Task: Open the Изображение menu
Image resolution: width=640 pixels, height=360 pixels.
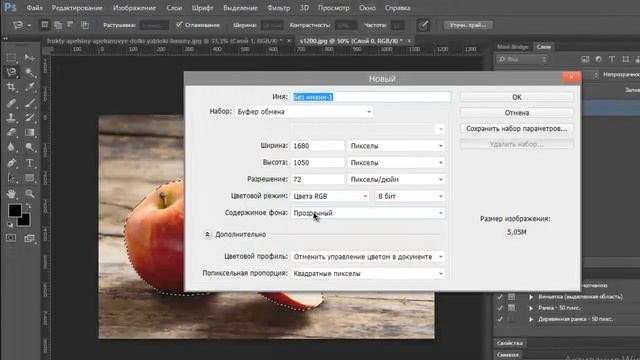Action: (x=134, y=8)
